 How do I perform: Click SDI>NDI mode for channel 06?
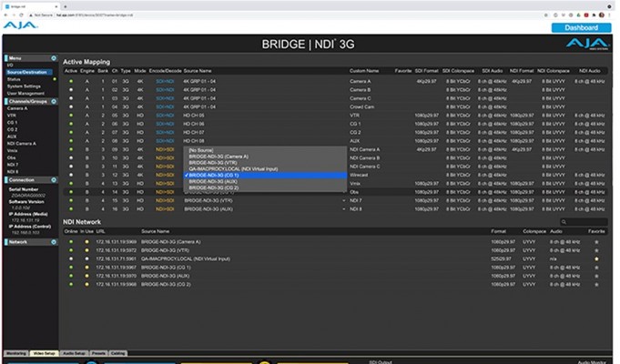(165, 124)
